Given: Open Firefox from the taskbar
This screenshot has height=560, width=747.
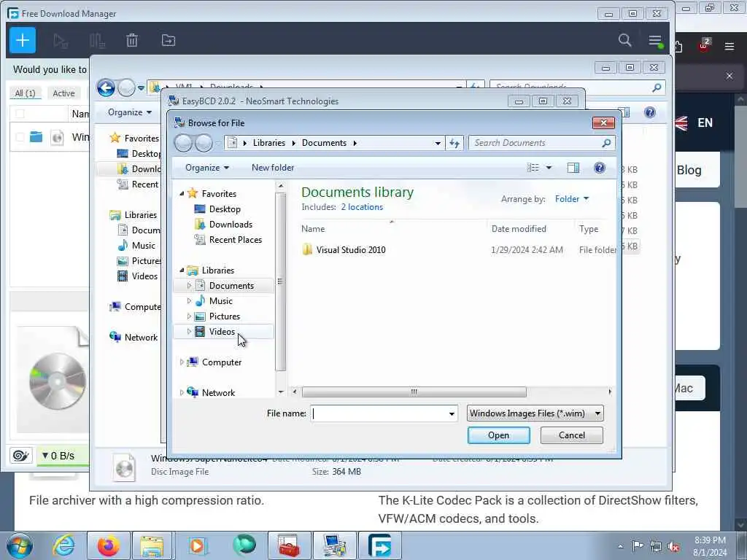Looking at the screenshot, I should point(108,545).
